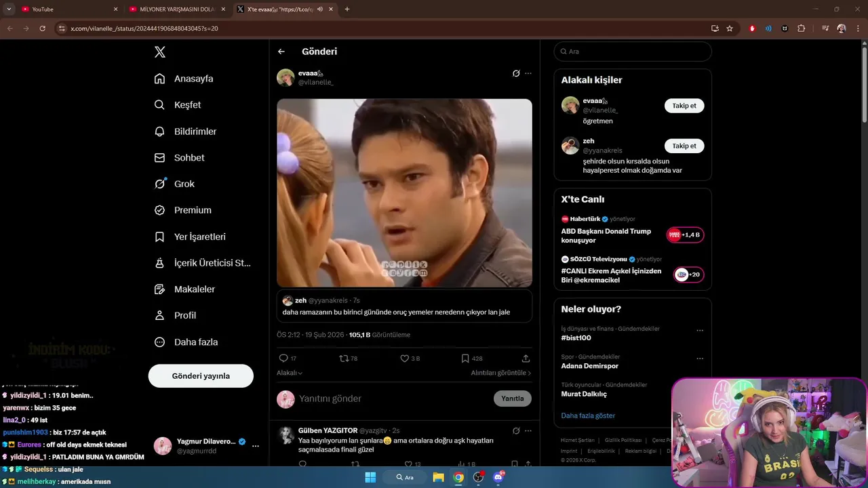Open tab search dropdown arrow
The width and height of the screenshot is (868, 488).
click(9, 9)
